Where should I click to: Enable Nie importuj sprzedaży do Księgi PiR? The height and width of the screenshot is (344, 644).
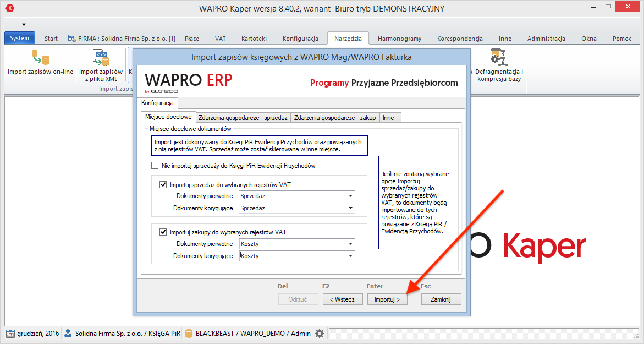(x=155, y=165)
